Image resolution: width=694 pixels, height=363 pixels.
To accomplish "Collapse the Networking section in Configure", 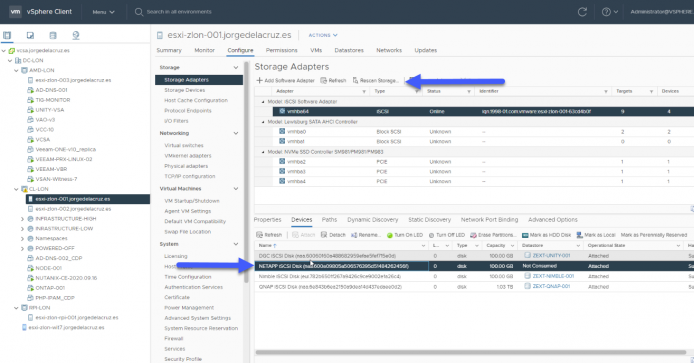I will coord(235,133).
